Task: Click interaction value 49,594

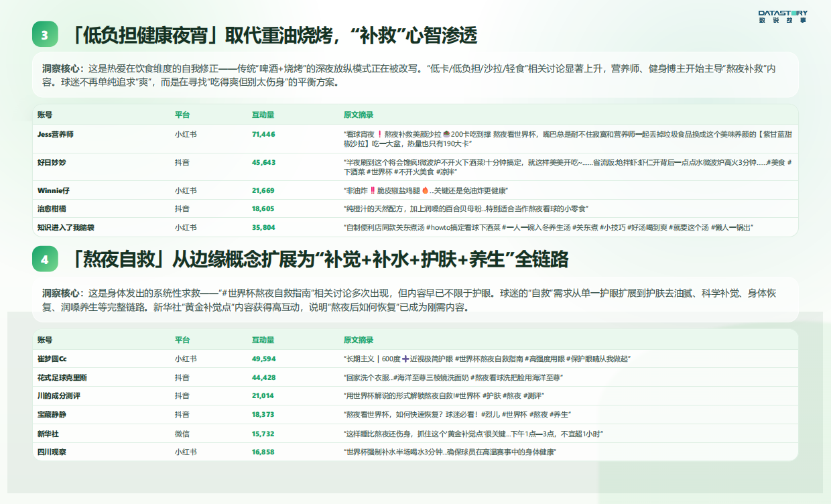Action: pyautogui.click(x=263, y=359)
